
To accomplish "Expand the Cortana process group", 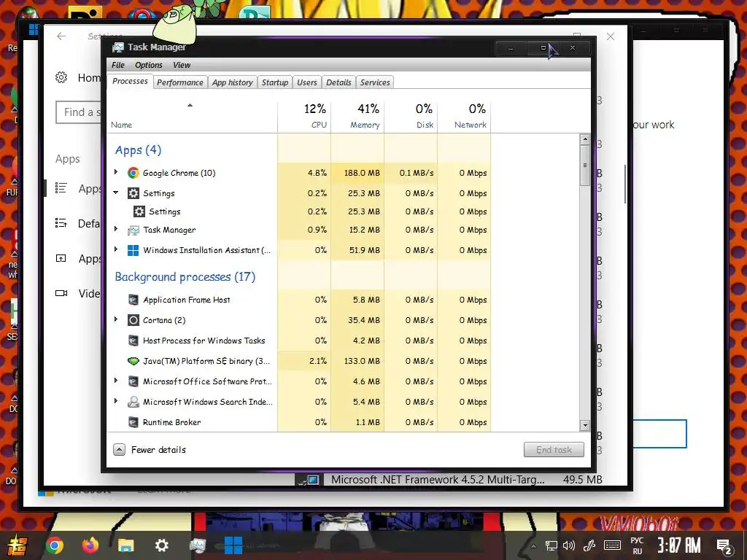I will [x=116, y=319].
